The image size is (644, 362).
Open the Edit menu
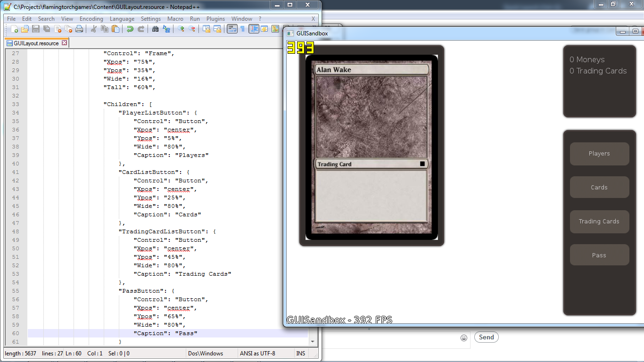(27, 19)
